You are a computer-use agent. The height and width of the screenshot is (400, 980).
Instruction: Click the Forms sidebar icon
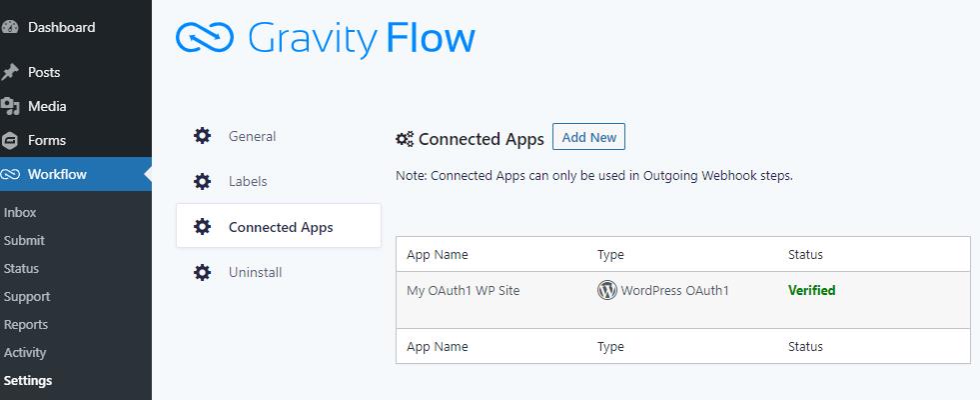click(x=10, y=140)
